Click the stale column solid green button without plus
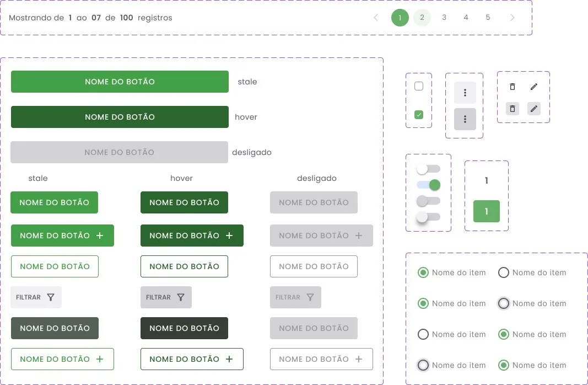588x385 pixels. coord(55,202)
